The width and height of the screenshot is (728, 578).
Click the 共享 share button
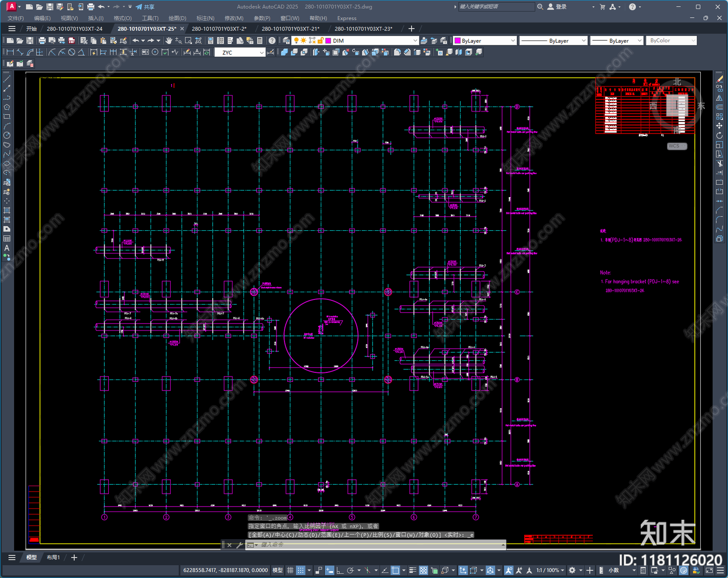coord(145,7)
